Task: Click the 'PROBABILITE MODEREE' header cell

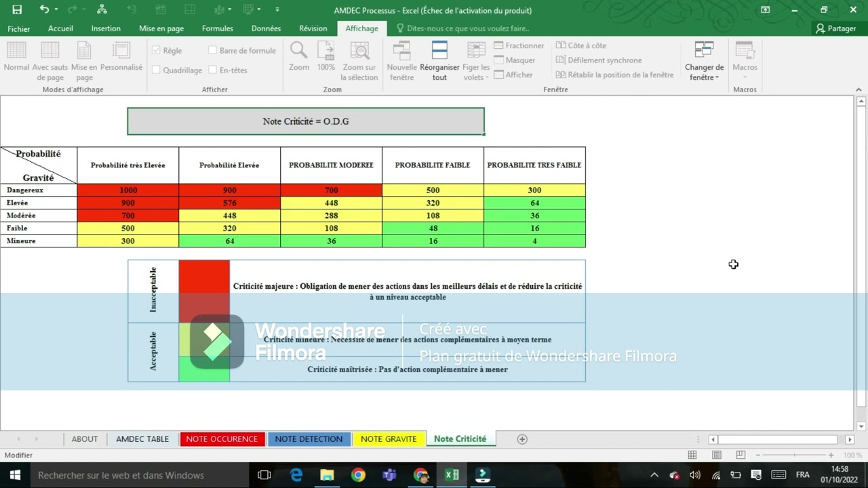Action: click(331, 165)
